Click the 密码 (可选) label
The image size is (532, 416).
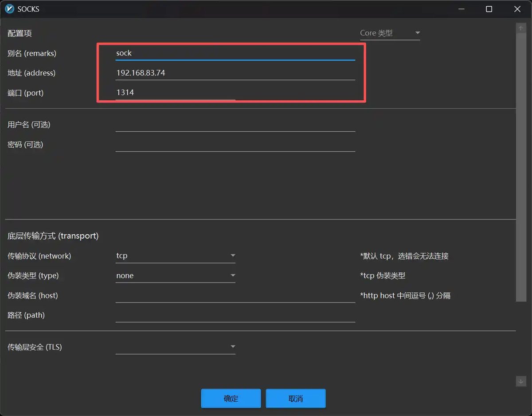point(25,145)
